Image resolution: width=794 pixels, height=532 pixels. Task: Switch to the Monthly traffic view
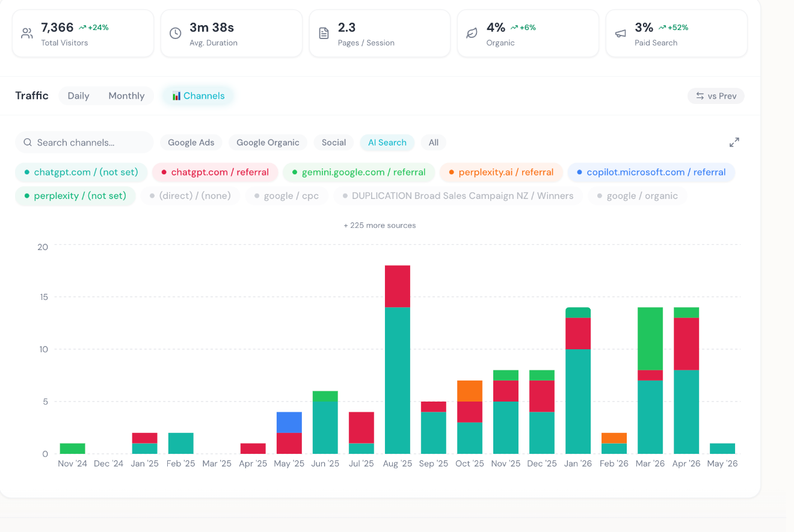(x=126, y=96)
